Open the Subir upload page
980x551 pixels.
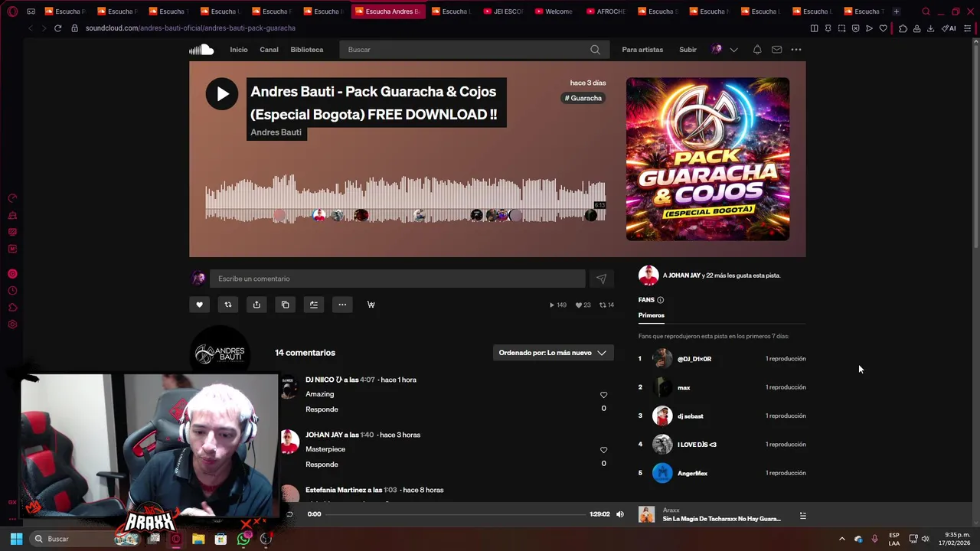pos(688,50)
